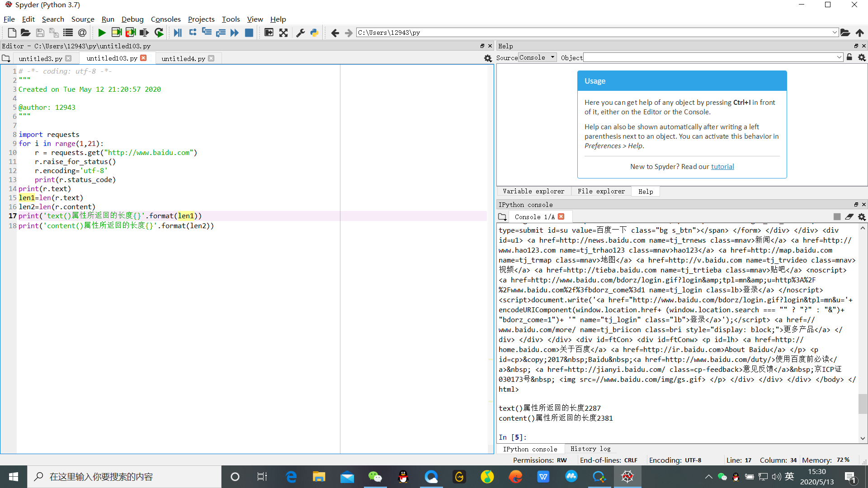Click IPython console interrupt kernel square
Viewport: 868px width, 488px height.
pos(837,217)
